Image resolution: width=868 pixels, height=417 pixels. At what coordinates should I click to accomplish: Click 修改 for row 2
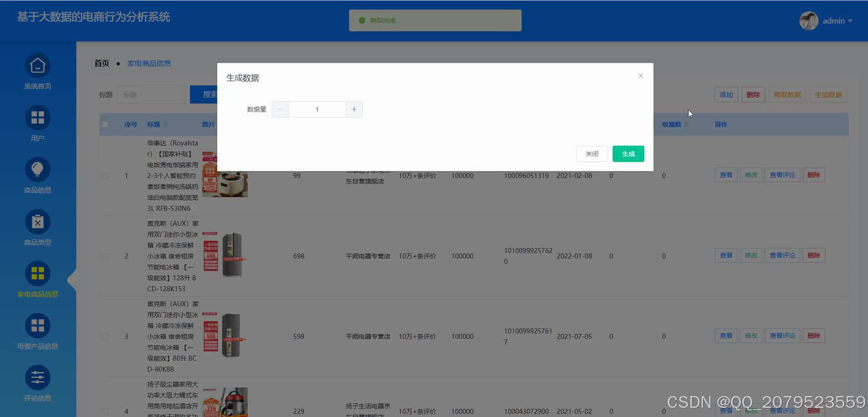pyautogui.click(x=751, y=255)
